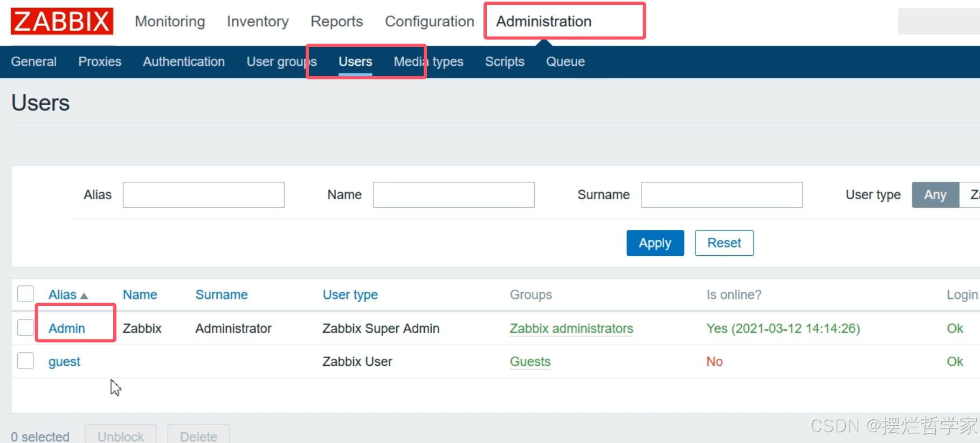Go to the General submenu
Screen dimensions: 980x443
34,62
